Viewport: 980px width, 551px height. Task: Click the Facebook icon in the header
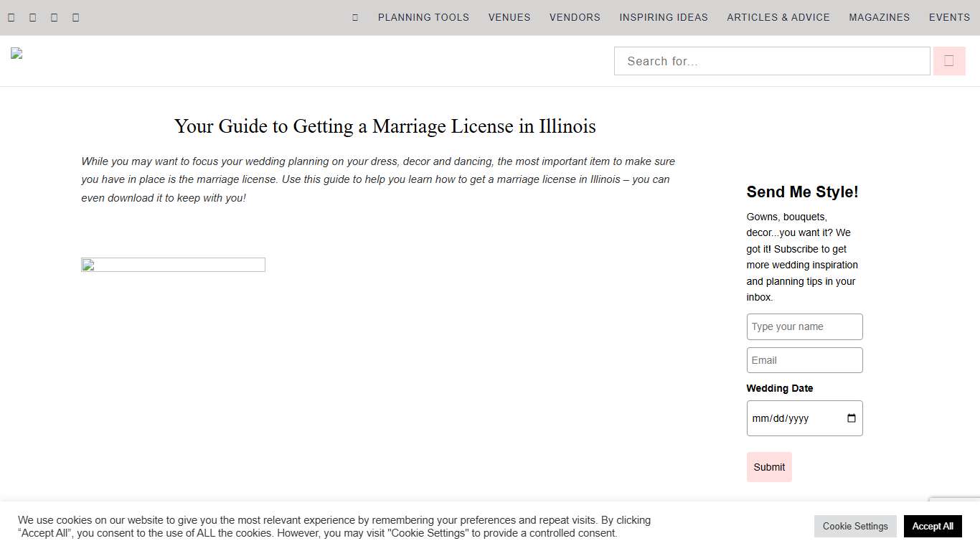point(11,17)
